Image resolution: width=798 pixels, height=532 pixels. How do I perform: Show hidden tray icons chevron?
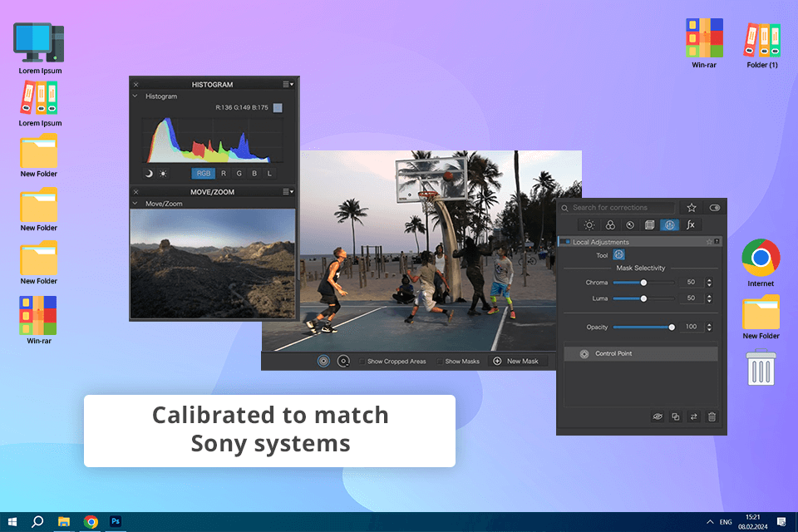point(709,522)
